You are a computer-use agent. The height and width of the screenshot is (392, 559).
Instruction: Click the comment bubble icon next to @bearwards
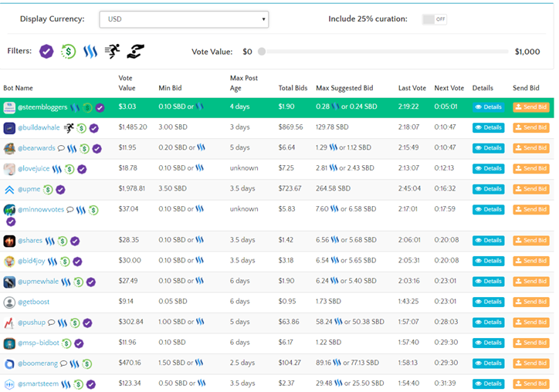click(61, 148)
